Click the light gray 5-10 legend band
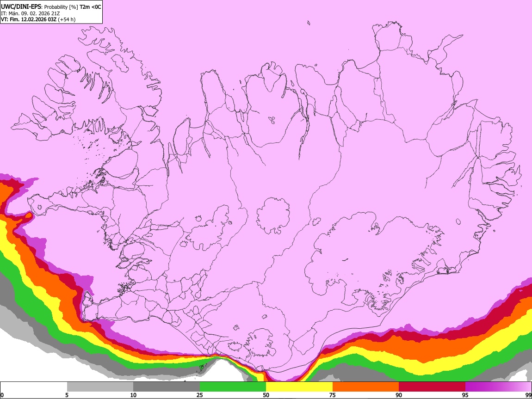The image size is (532, 399). pos(100,387)
